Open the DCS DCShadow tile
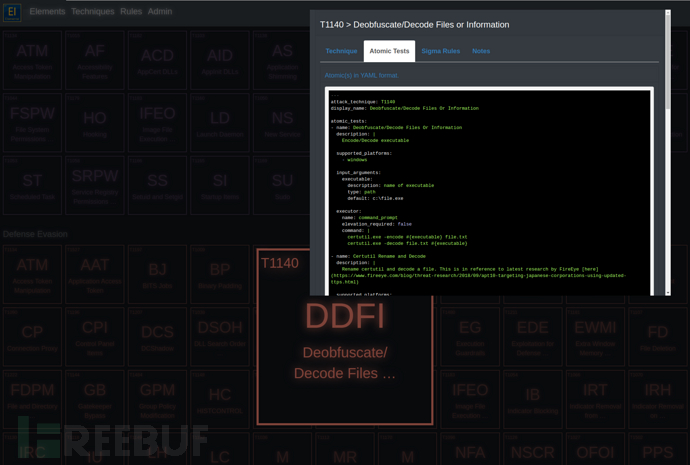This screenshot has width=690, height=465. click(x=157, y=337)
